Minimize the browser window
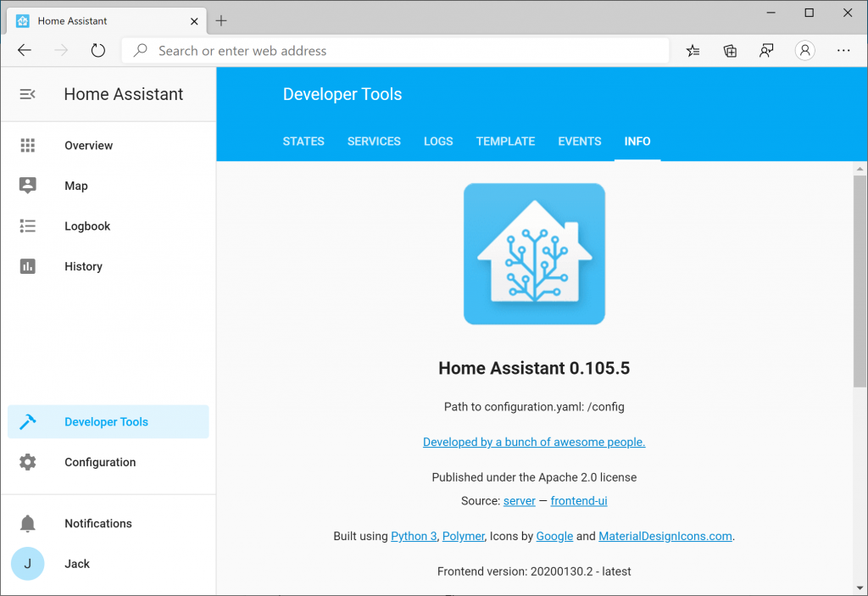The image size is (868, 596). pos(771,13)
